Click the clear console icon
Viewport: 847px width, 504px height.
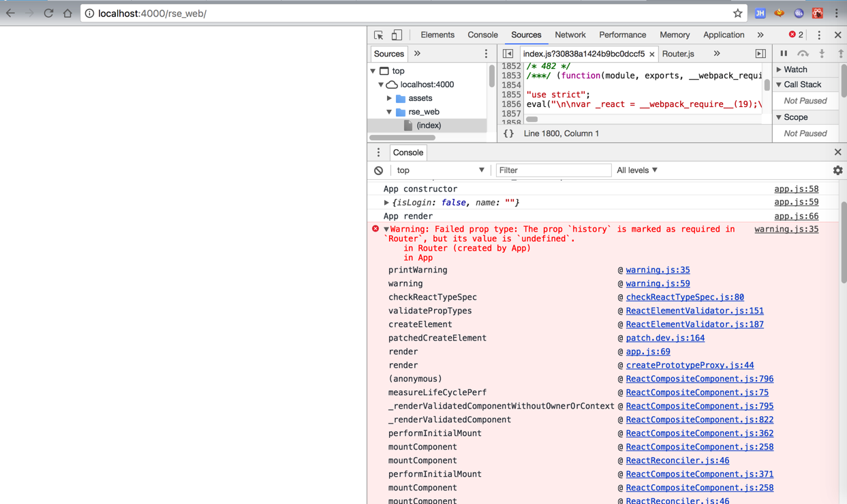click(x=379, y=170)
